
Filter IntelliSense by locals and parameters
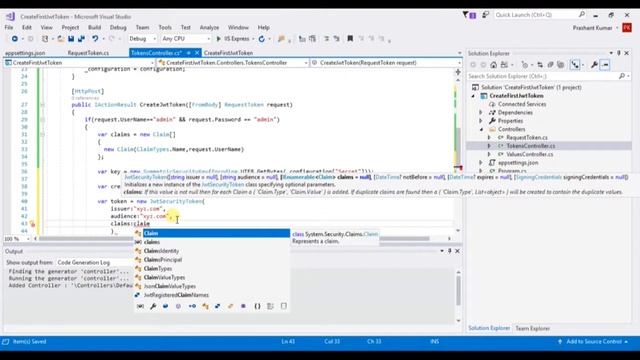[140, 306]
